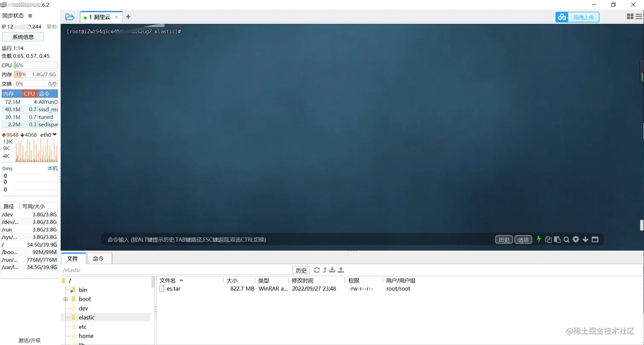Toggle the green lightning quick-send icon
The width and height of the screenshot is (644, 345).
pyautogui.click(x=539, y=239)
